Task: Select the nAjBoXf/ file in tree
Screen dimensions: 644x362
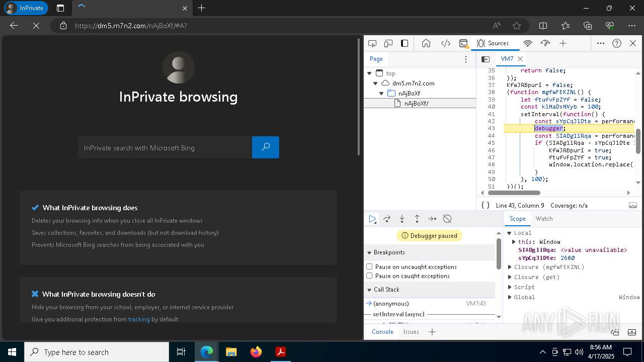Action: coord(417,104)
